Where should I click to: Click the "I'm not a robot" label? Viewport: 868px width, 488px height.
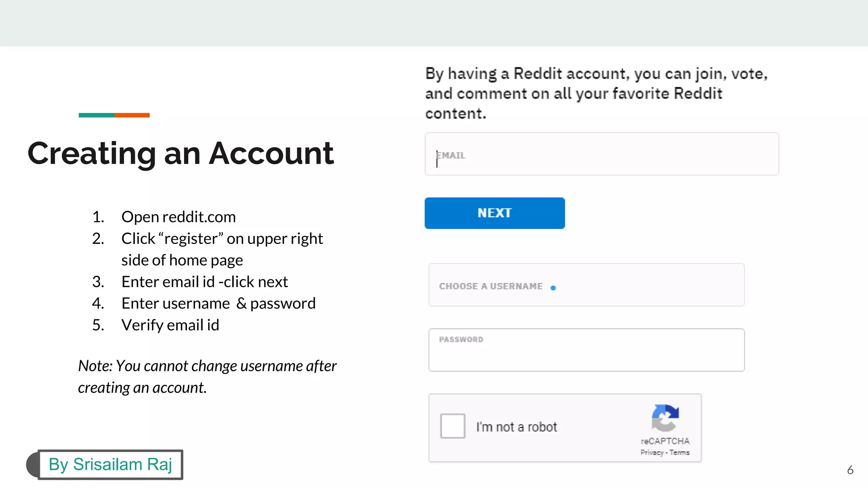(516, 427)
